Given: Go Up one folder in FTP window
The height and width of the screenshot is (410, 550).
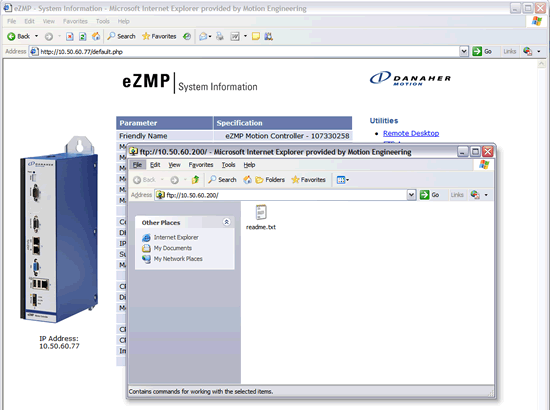Looking at the screenshot, I should point(195,180).
